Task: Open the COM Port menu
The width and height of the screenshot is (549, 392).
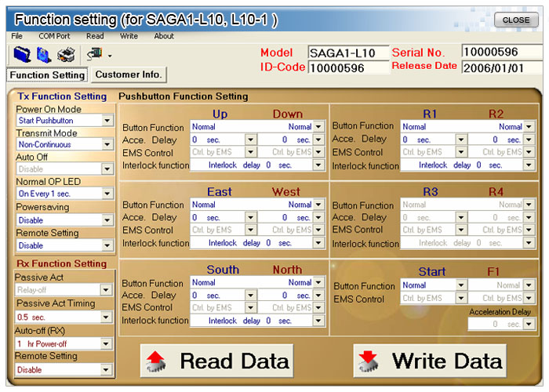Action: point(54,36)
